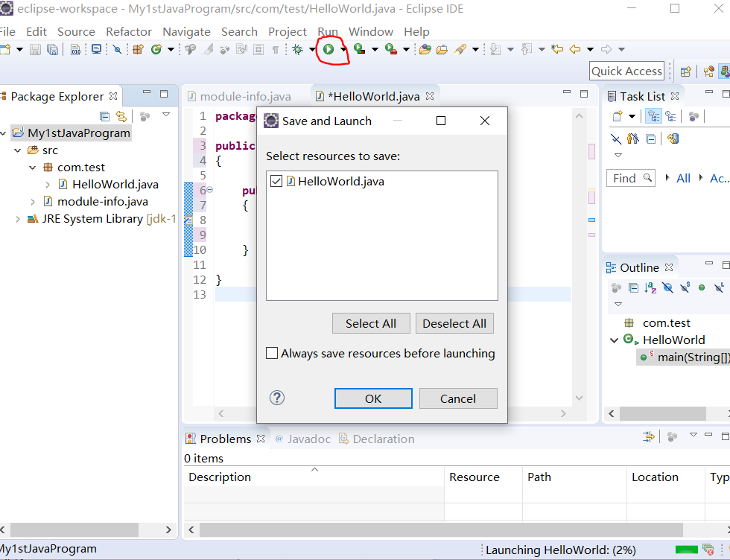Collapse the com.test package node
Image resolution: width=730 pixels, height=560 pixels.
point(33,168)
